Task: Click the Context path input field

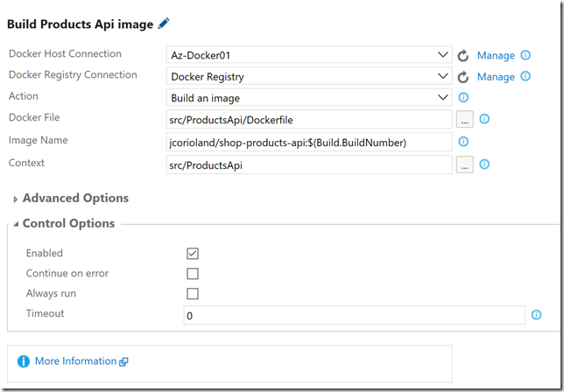Action: [309, 164]
